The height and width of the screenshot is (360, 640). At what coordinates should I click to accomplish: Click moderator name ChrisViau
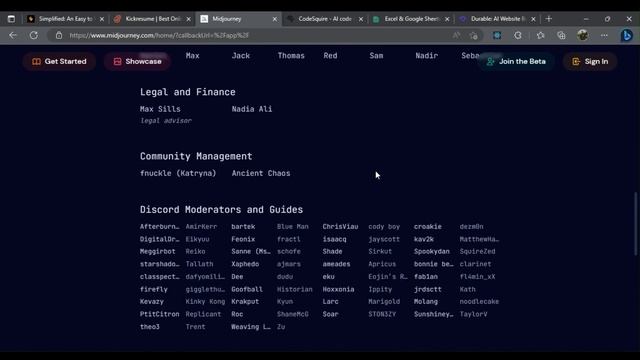pyautogui.click(x=340, y=227)
